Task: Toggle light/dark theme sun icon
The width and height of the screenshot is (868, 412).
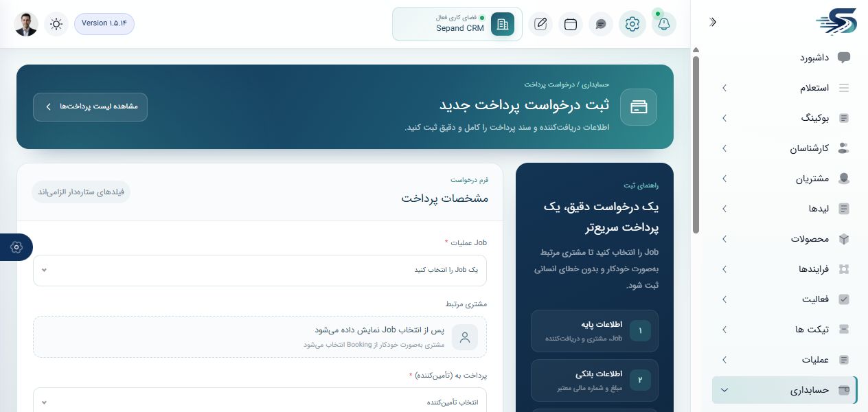Action: tap(56, 24)
